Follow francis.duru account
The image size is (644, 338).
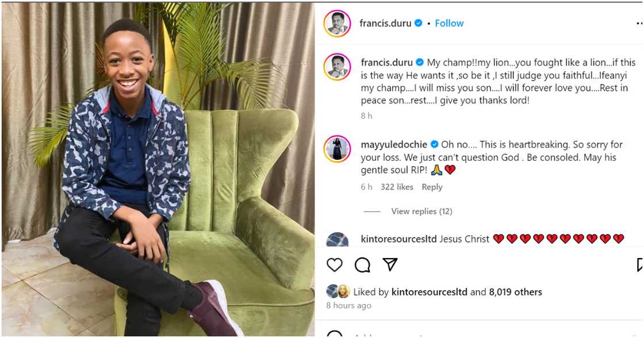tap(449, 24)
